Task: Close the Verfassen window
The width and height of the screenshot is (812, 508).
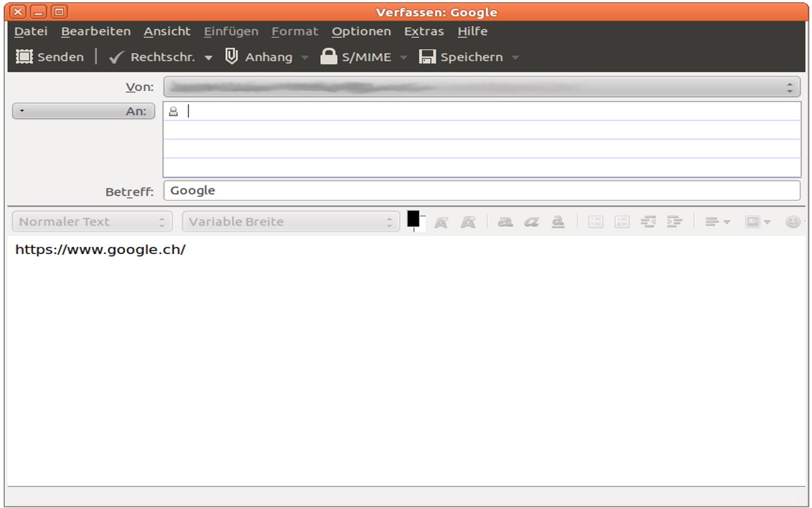Action: pyautogui.click(x=18, y=12)
